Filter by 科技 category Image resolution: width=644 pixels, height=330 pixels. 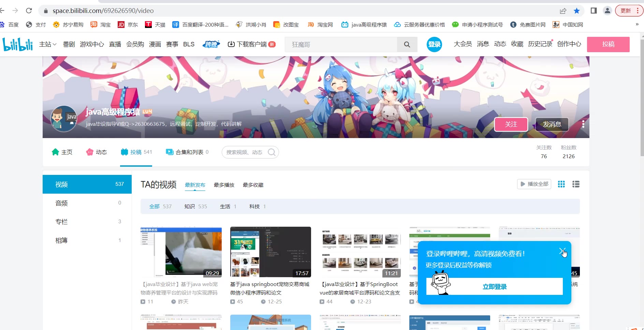tap(258, 207)
